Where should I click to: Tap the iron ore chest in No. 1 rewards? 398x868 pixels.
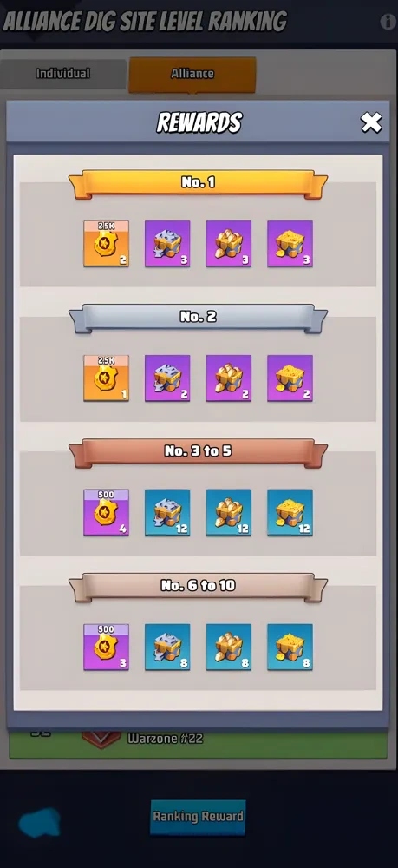coord(167,244)
